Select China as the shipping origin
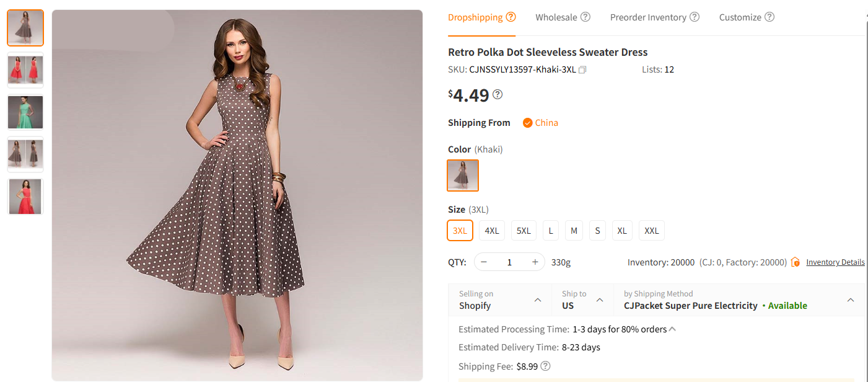This screenshot has height=382, width=868. pyautogui.click(x=540, y=122)
